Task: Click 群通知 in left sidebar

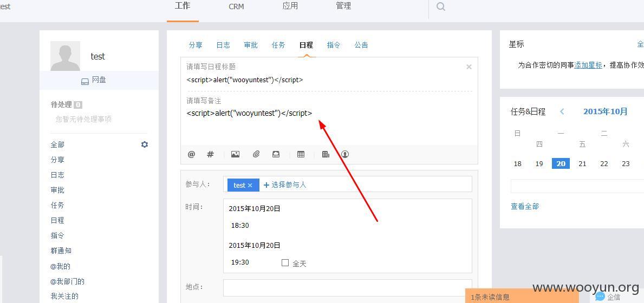Action: click(x=61, y=251)
